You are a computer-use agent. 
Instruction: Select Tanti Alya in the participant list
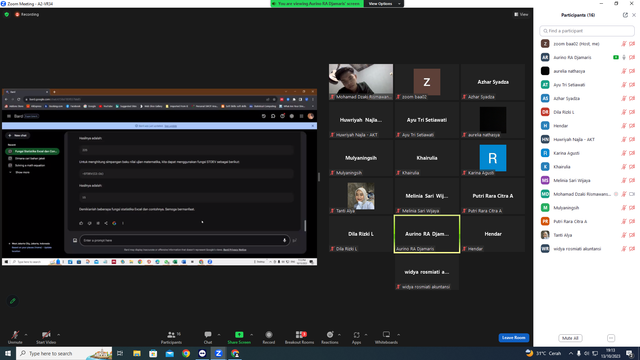[587, 235]
